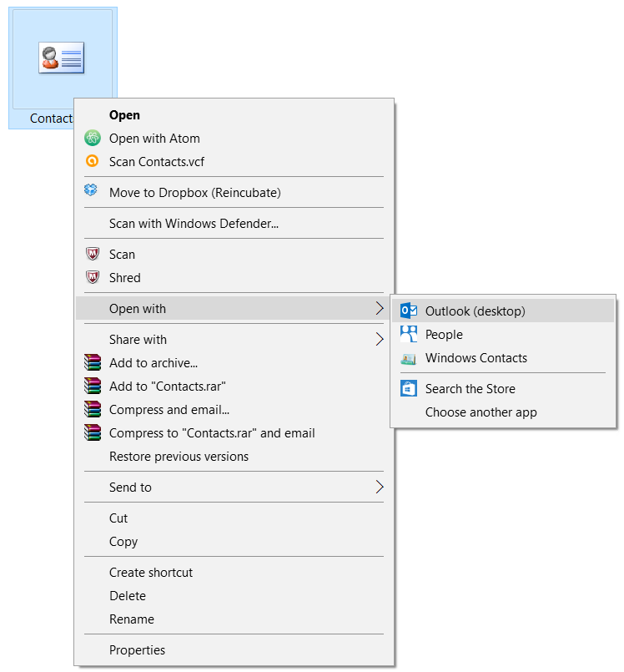Select Move to Dropbox (Reincubate)
The width and height of the screenshot is (624, 672).
(x=234, y=193)
